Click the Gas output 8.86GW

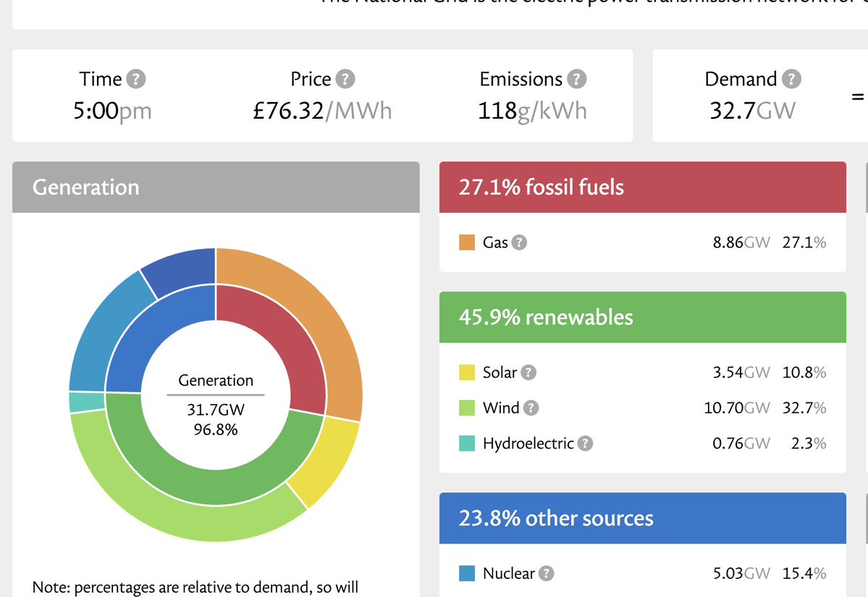pos(741,242)
